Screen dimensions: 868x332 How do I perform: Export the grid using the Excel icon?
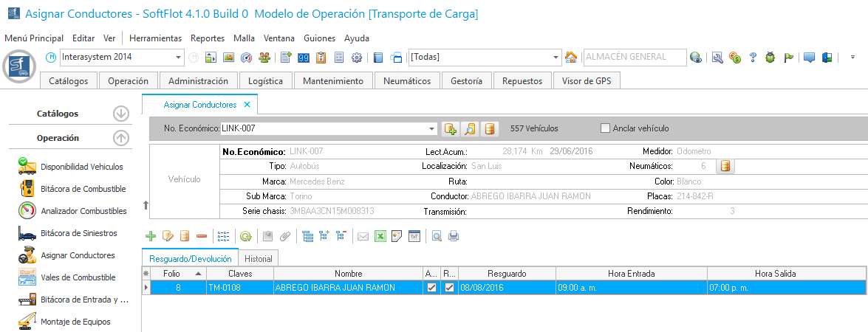point(380,236)
